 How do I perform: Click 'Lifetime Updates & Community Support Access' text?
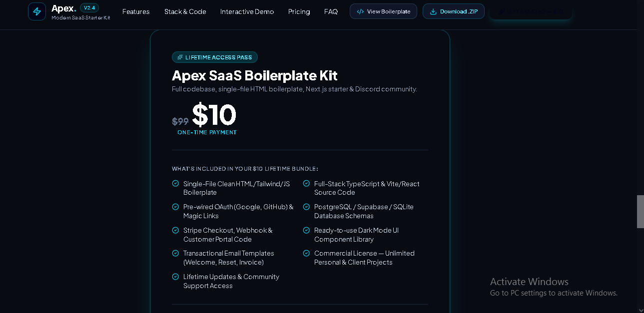pos(231,281)
